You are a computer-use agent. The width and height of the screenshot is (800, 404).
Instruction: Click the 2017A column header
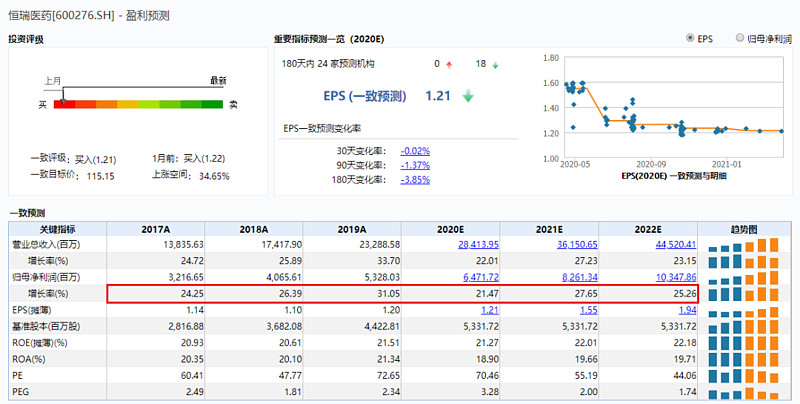pos(156,229)
